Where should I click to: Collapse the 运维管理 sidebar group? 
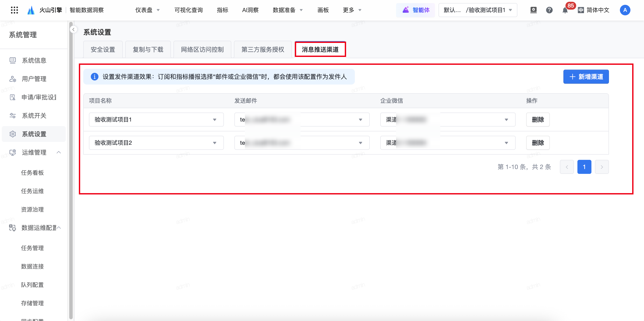pyautogui.click(x=59, y=152)
